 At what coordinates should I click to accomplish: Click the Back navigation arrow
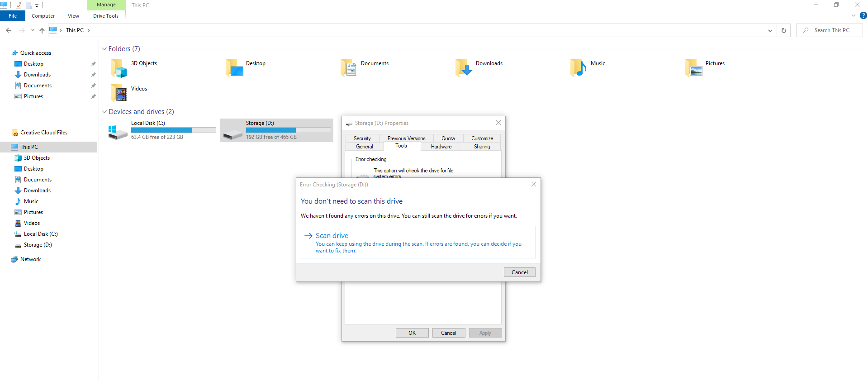(x=9, y=30)
